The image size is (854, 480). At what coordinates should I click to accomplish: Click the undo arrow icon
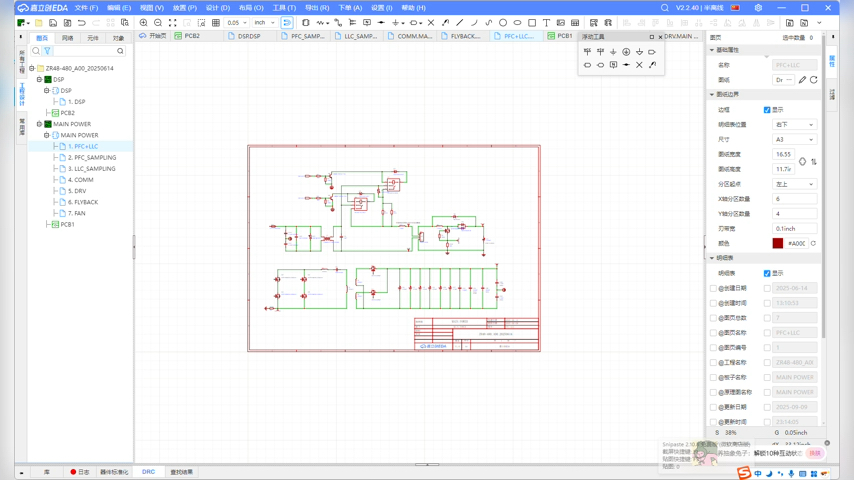(82, 23)
